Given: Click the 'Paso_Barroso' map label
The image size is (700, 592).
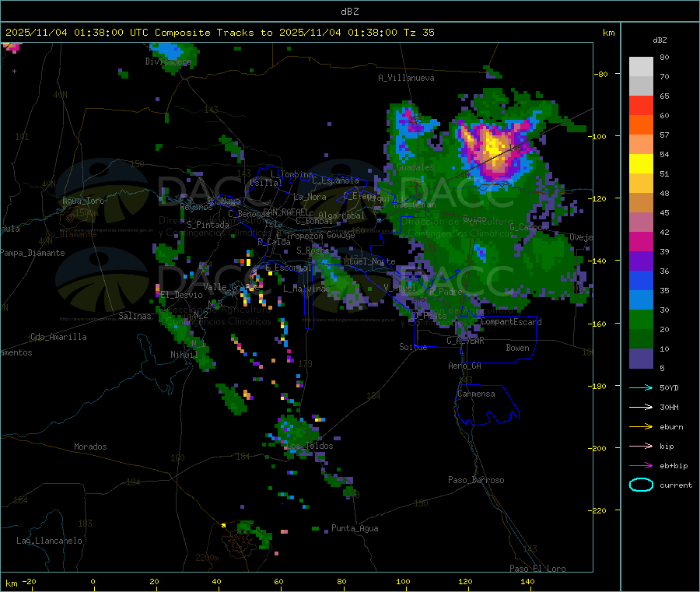Looking at the screenshot, I should point(476,480).
